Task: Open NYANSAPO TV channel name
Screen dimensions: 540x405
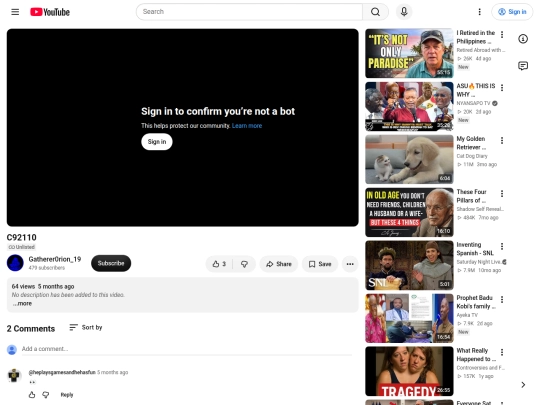Action: click(474, 103)
